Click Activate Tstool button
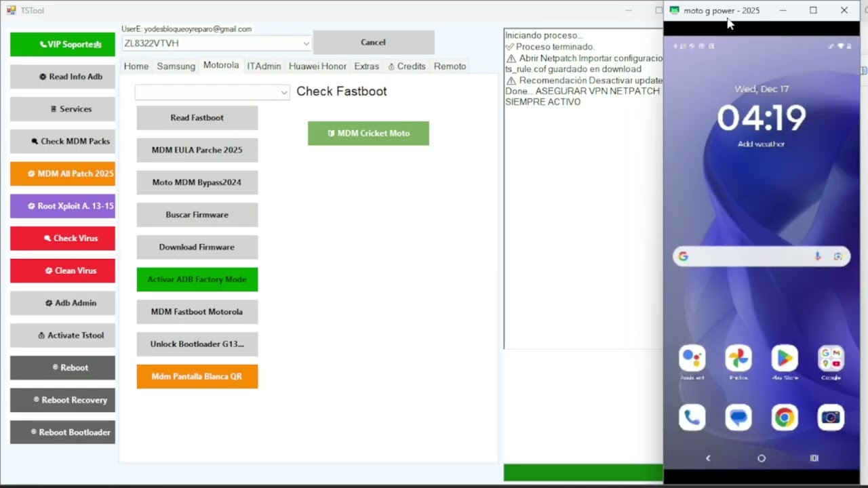 (62, 335)
